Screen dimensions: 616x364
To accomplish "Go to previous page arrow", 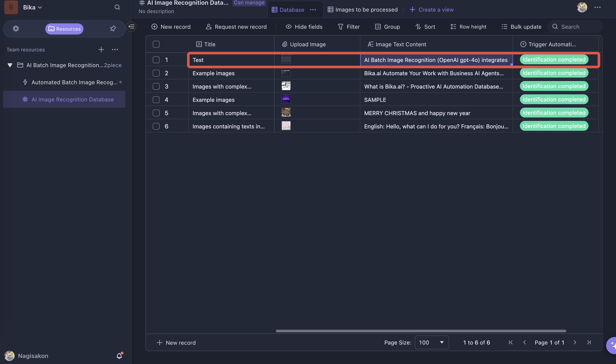I will click(524, 342).
